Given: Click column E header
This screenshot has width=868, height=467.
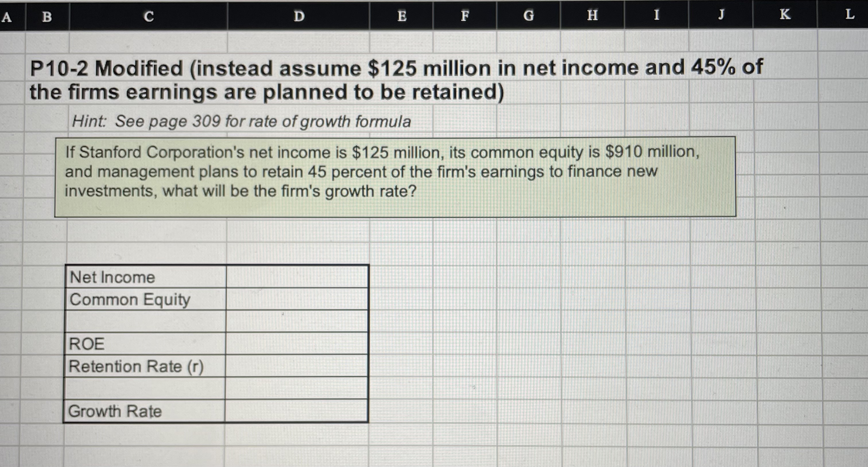Looking at the screenshot, I should [x=401, y=16].
